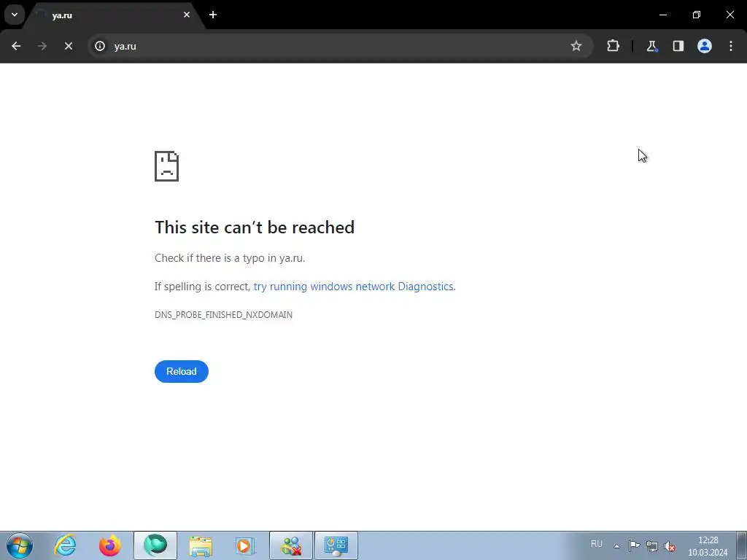Click the sad page error icon

(167, 166)
